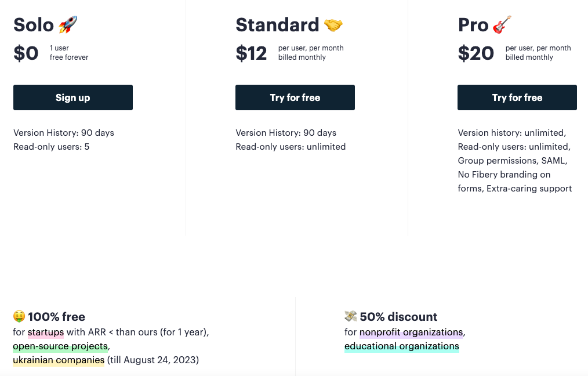Click Try for free under Standard plan
588x376 pixels.
295,97
